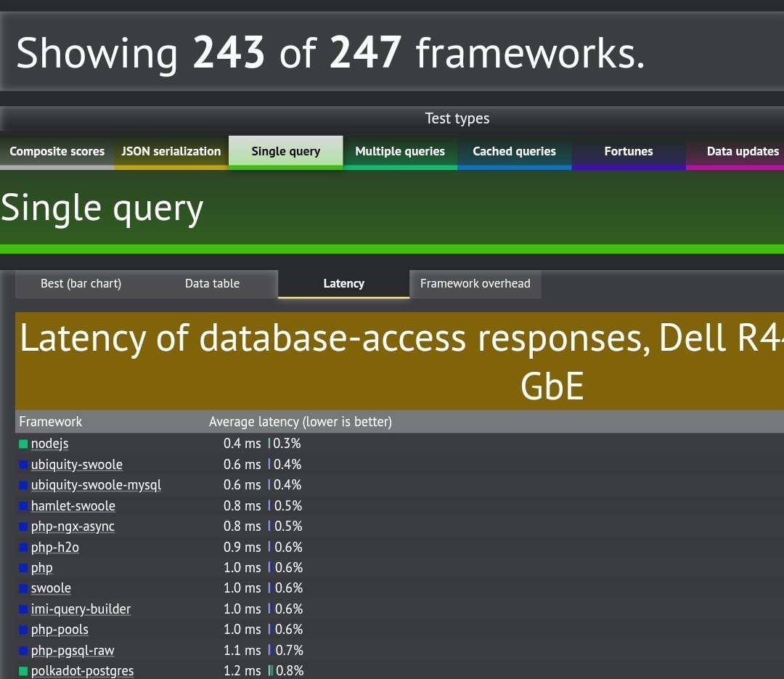The width and height of the screenshot is (784, 679).
Task: Click the green color square beside nodejs
Action: (x=23, y=444)
